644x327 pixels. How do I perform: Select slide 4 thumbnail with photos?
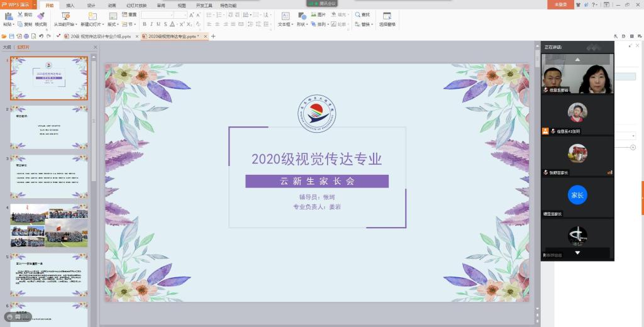(49, 225)
